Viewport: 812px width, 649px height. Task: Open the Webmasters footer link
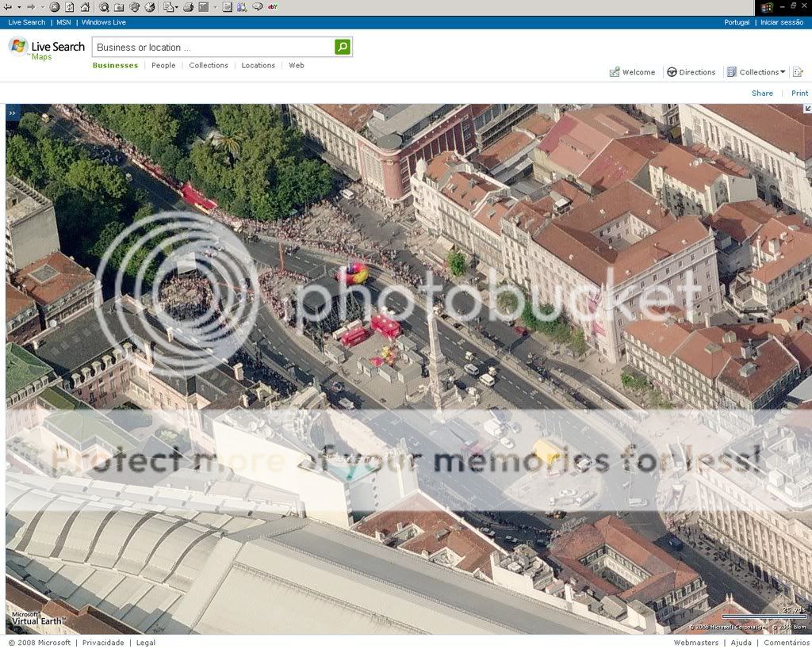pos(696,643)
